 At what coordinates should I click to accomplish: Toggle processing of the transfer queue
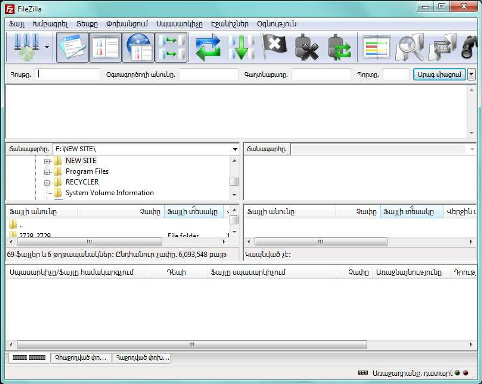(241, 47)
